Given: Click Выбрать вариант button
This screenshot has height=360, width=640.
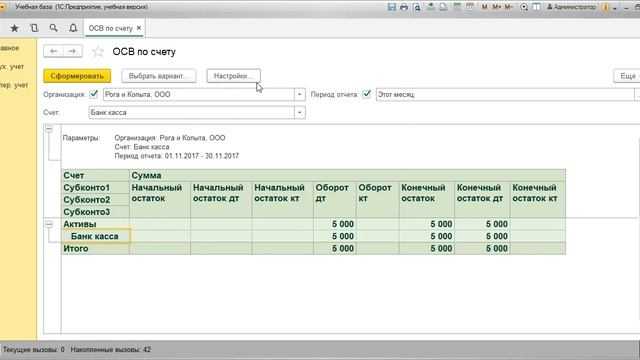Looking at the screenshot, I should coord(159,76).
